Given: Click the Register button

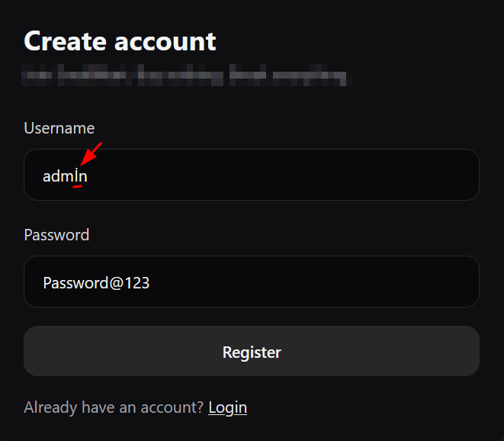Looking at the screenshot, I should point(252,352).
